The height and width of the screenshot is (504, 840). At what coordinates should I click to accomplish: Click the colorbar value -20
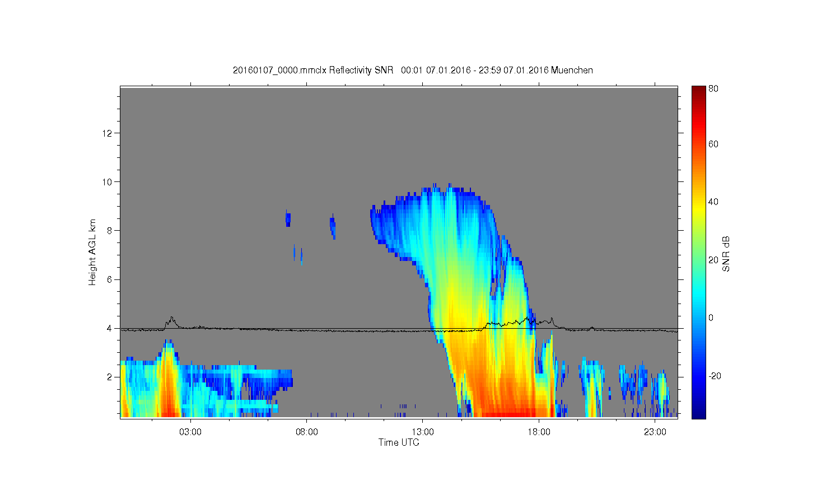point(715,376)
